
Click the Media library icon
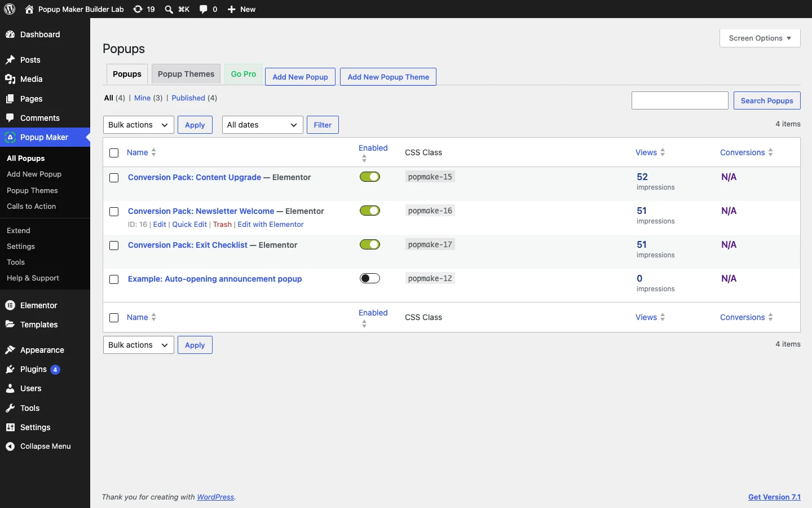(10, 79)
